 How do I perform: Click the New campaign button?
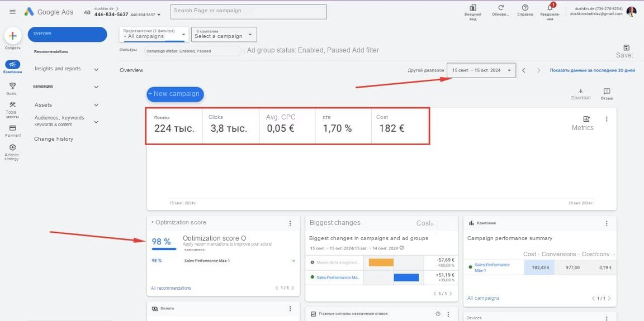coord(175,94)
